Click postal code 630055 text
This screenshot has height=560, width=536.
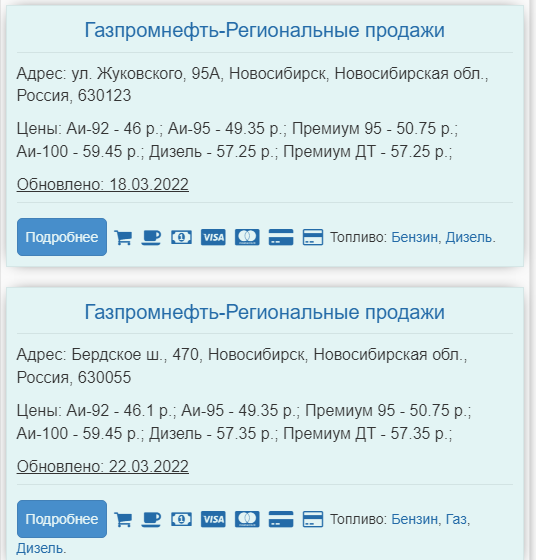pyautogui.click(x=105, y=378)
